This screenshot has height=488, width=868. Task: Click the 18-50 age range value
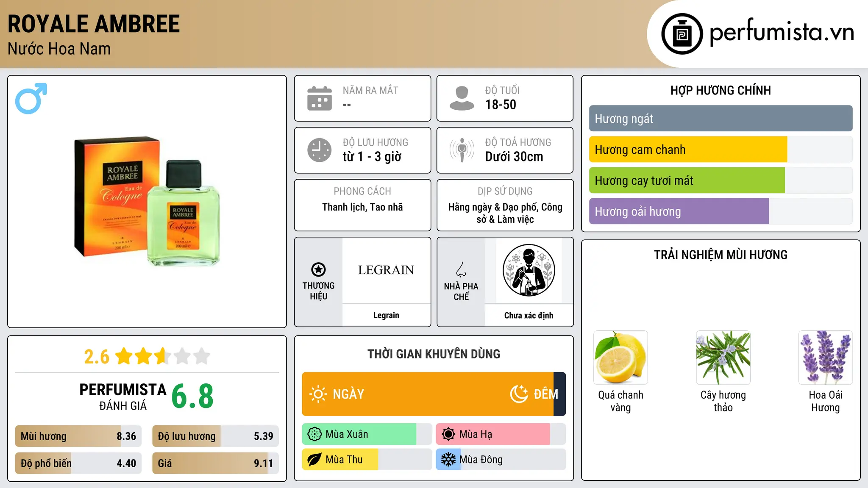[501, 105]
